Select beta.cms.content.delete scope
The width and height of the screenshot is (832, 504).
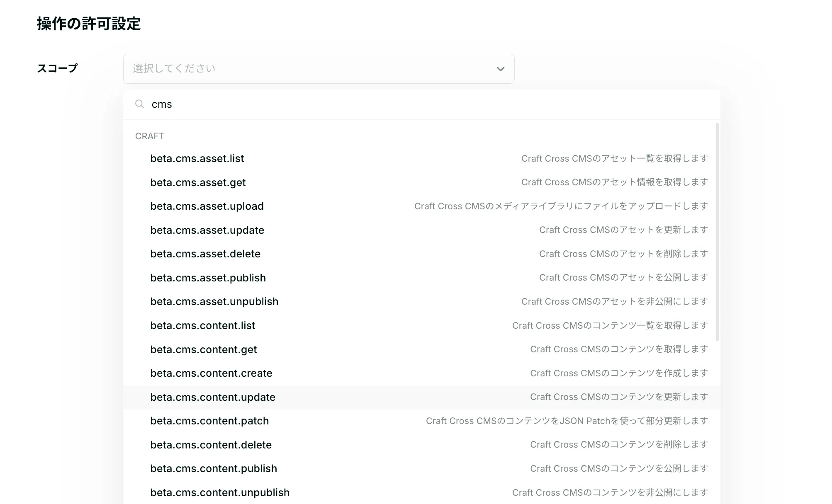(421, 445)
